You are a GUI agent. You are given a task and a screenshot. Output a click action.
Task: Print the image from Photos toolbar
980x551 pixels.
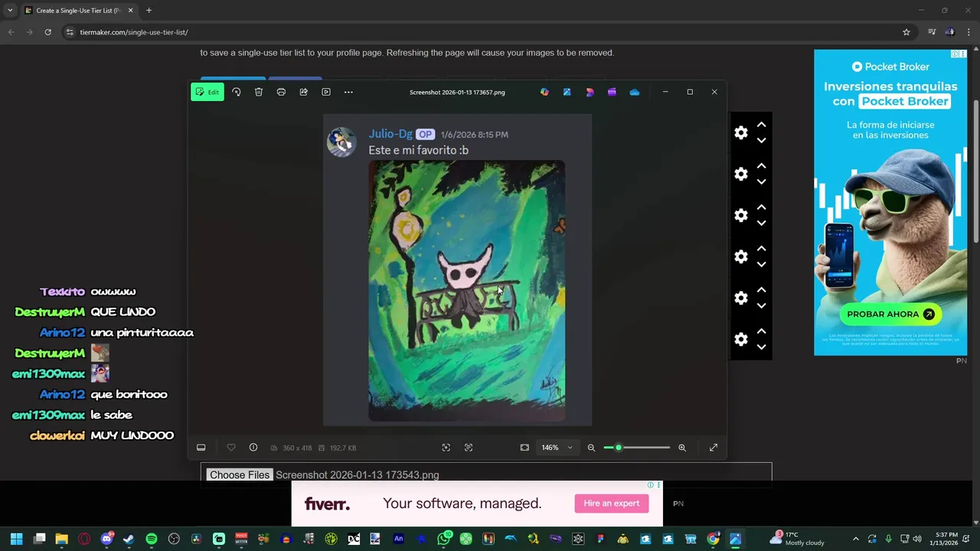pyautogui.click(x=281, y=92)
